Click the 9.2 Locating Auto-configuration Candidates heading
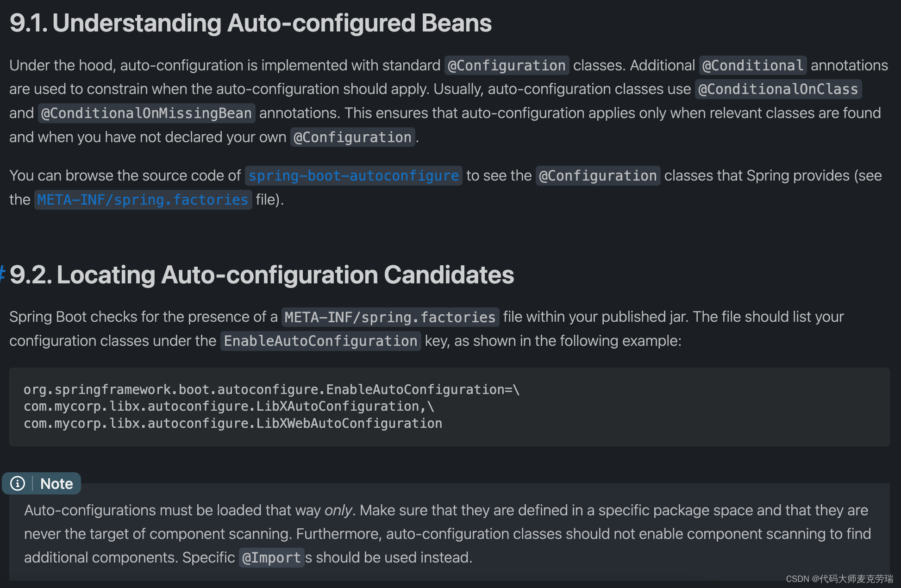 (262, 275)
